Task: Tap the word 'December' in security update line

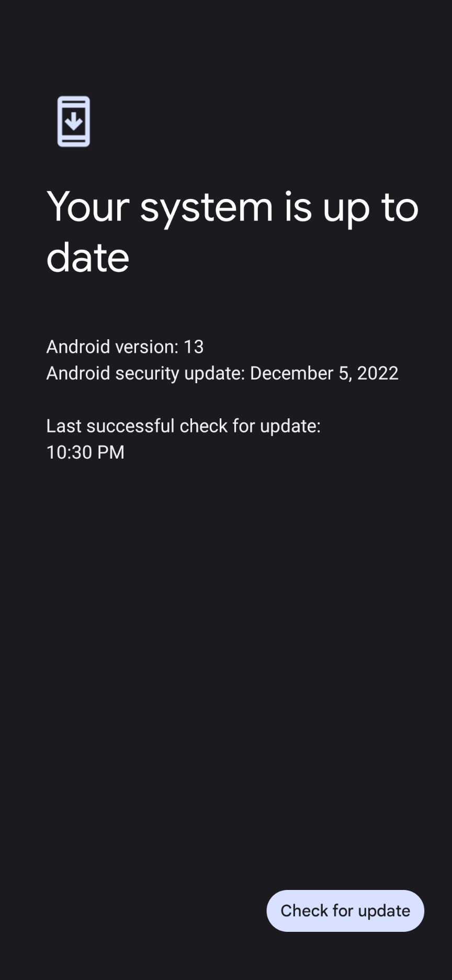Action: coord(292,373)
